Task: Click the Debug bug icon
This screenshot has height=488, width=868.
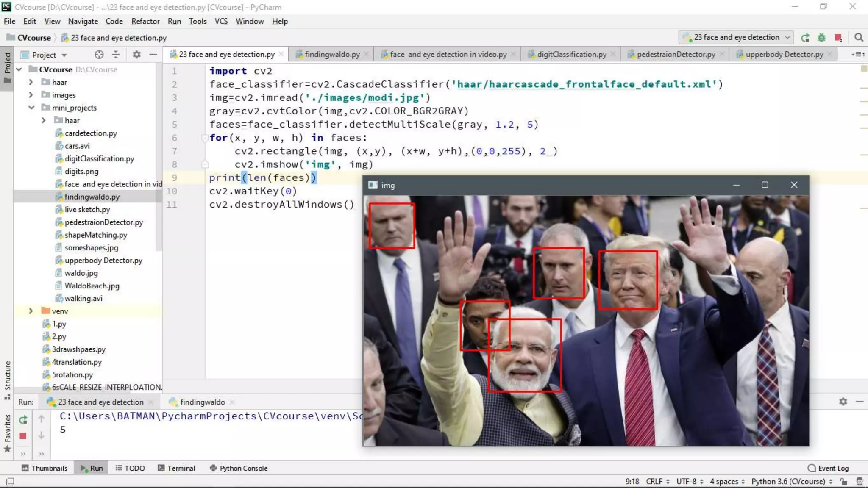Action: click(x=821, y=38)
